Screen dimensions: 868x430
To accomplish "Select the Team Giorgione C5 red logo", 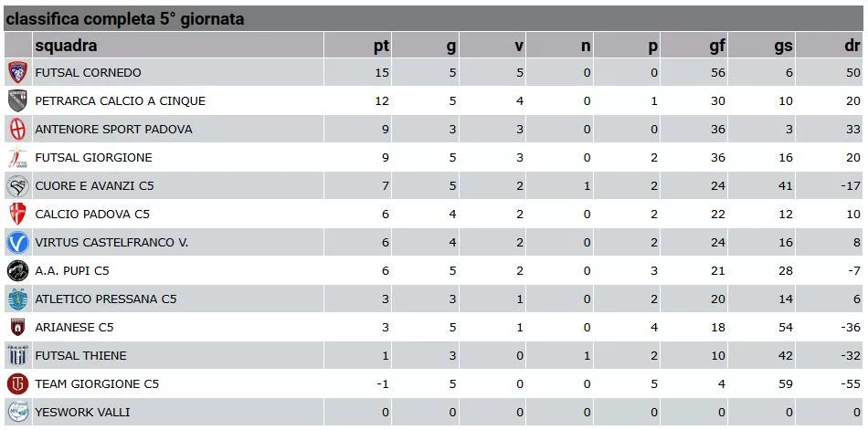I will [x=17, y=383].
